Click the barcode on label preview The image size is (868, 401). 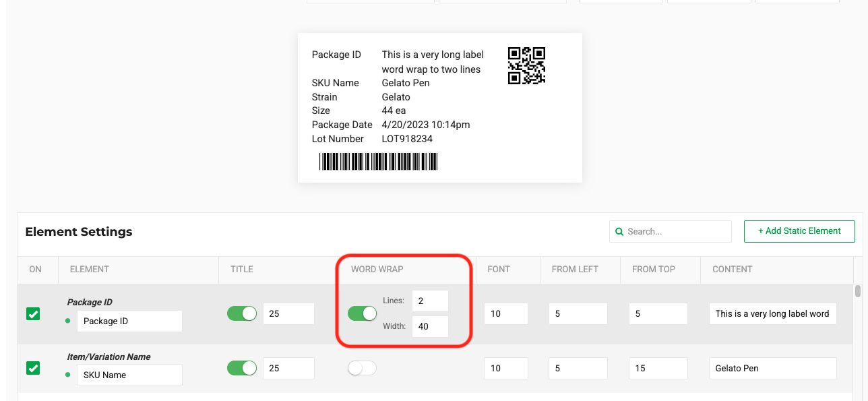tap(378, 162)
